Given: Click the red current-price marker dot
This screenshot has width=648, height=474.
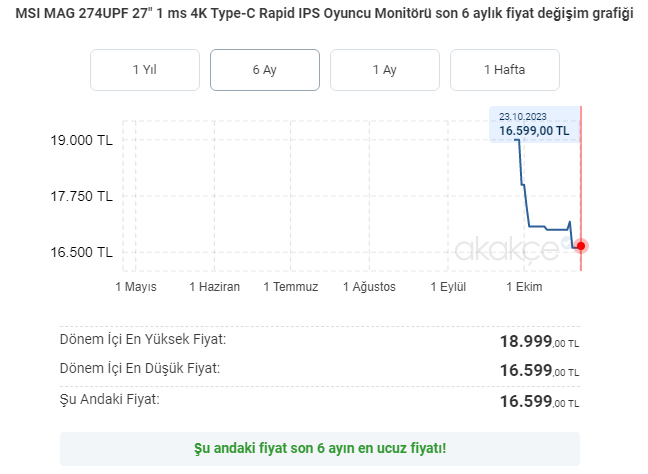Looking at the screenshot, I should pos(581,246).
